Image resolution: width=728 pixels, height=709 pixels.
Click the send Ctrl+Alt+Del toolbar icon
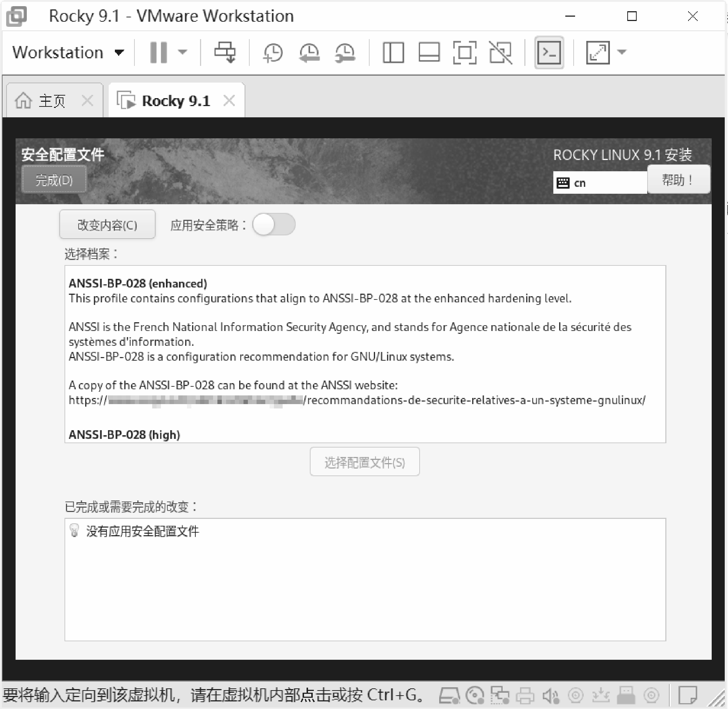[x=225, y=52]
